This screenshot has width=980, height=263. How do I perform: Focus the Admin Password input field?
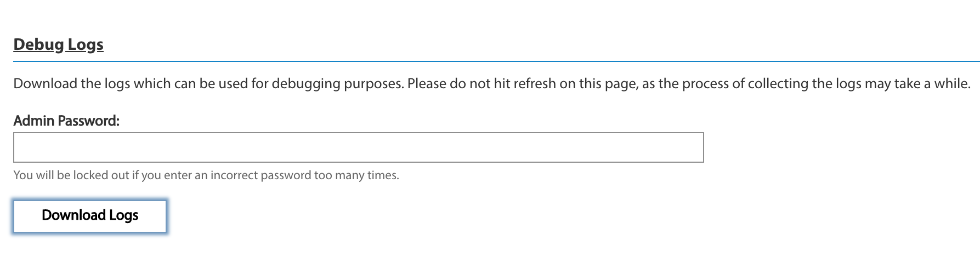click(x=359, y=147)
